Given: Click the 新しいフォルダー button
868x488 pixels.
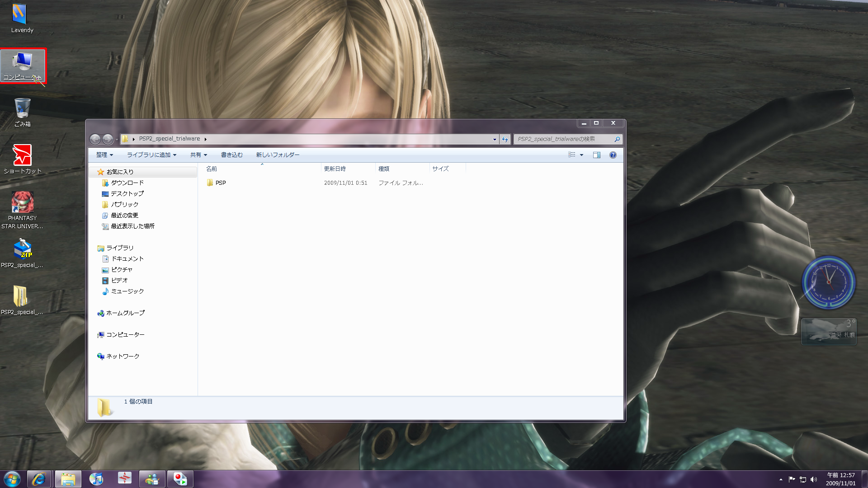Looking at the screenshot, I should point(278,155).
